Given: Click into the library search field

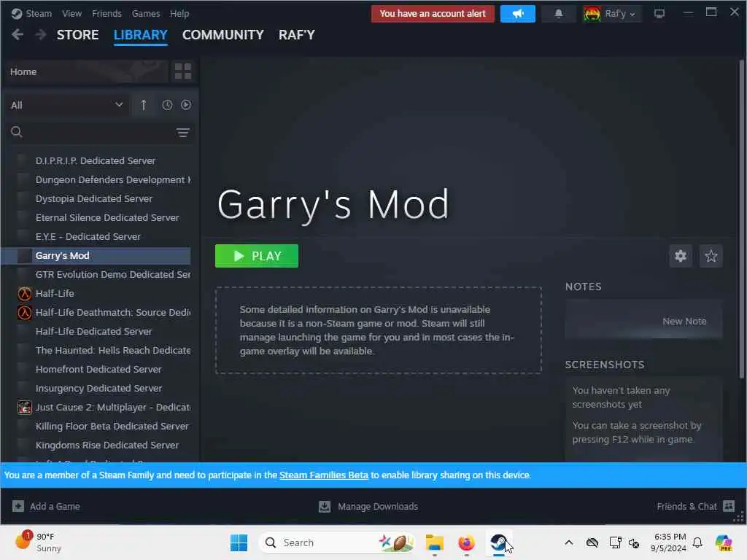Looking at the screenshot, I should 98,132.
